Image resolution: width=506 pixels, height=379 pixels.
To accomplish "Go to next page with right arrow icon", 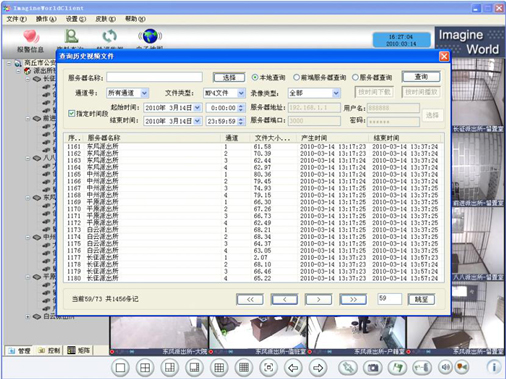I will point(318,368).
